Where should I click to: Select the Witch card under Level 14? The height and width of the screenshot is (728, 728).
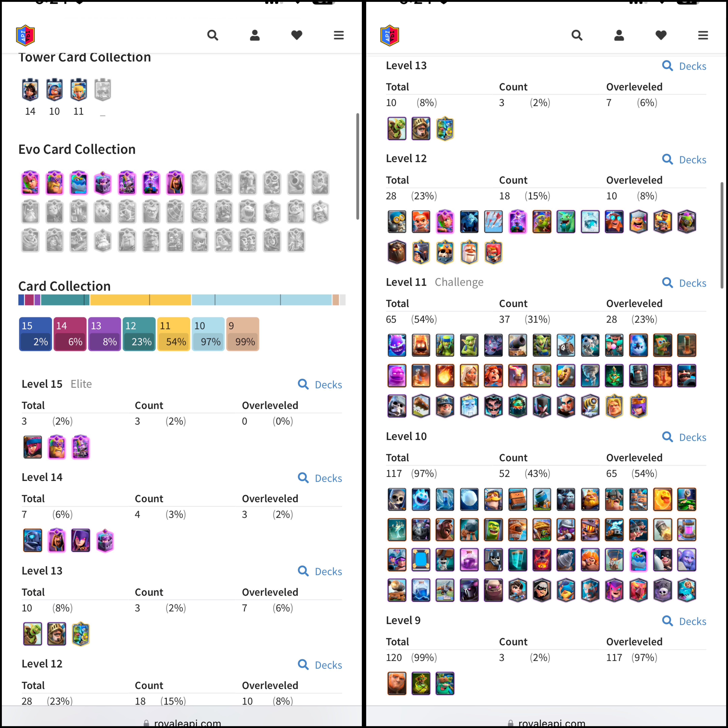pos(81,540)
